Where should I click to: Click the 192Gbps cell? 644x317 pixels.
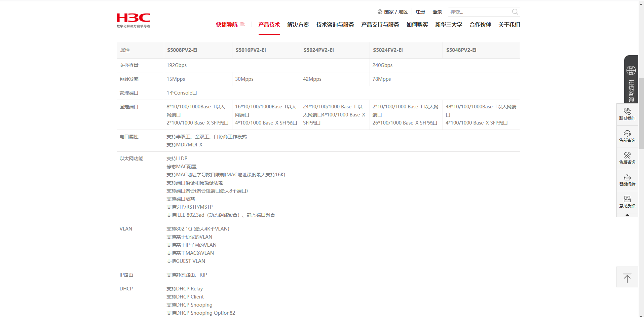pos(267,65)
